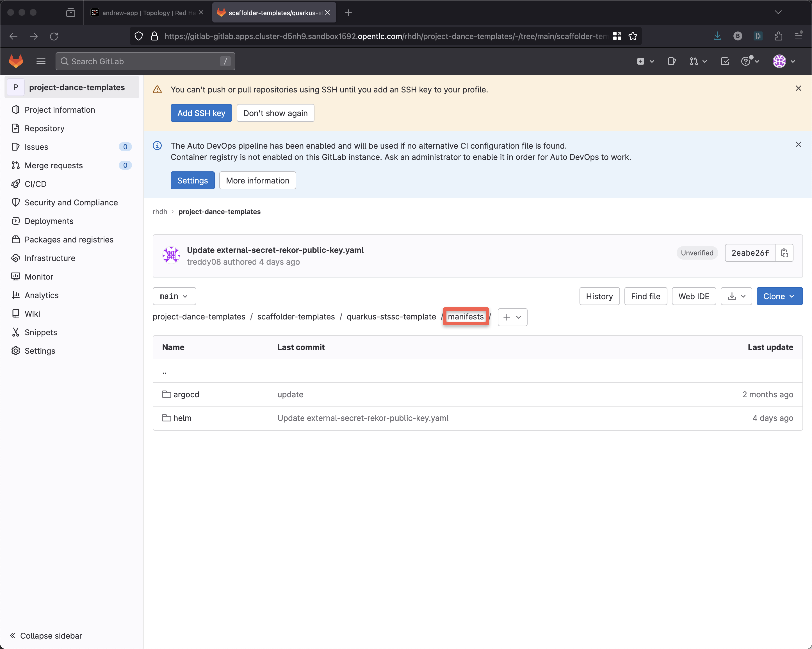
Task: Click the Add SSH key button
Action: 201,113
